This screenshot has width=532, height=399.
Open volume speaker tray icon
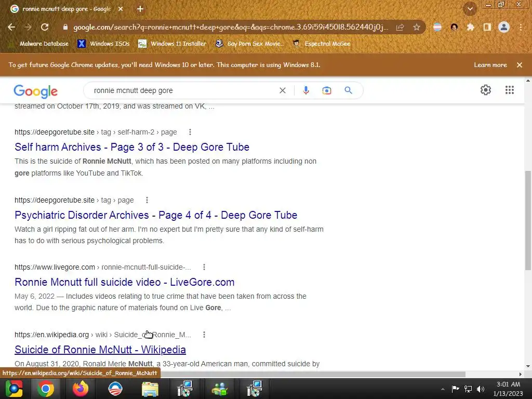tap(481, 389)
